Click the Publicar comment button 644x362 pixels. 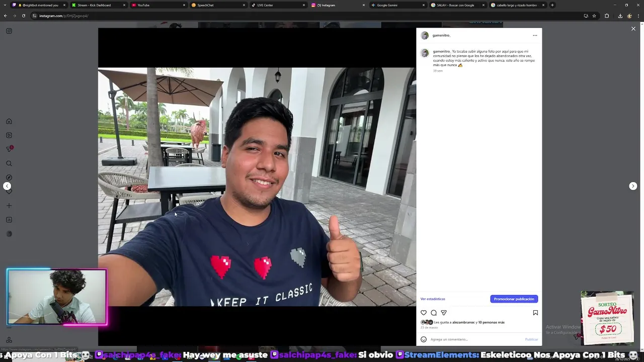[531, 339]
